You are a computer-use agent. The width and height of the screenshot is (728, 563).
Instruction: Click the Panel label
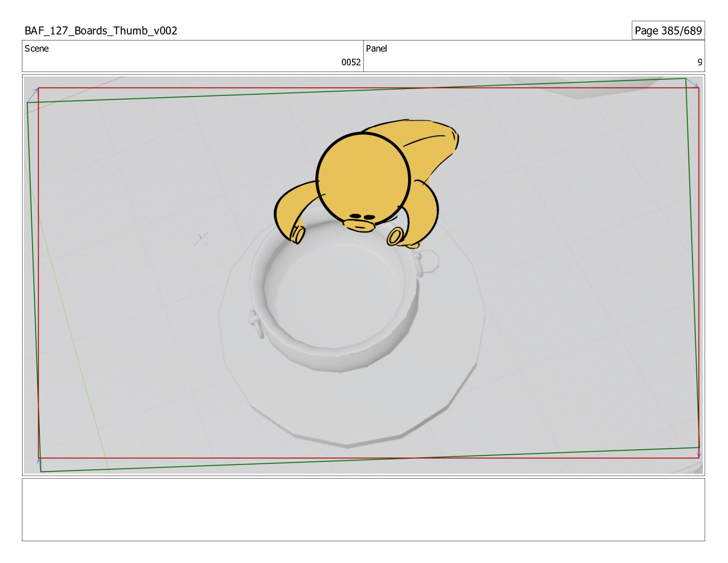pyautogui.click(x=376, y=49)
